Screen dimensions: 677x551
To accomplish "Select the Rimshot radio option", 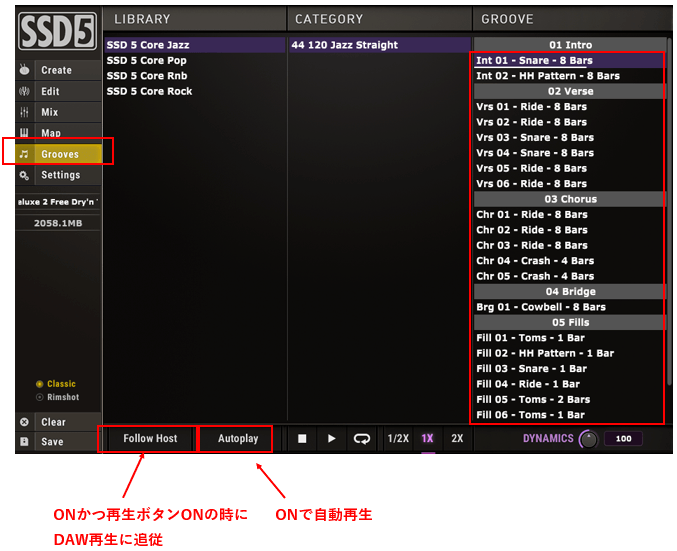I will (x=58, y=397).
